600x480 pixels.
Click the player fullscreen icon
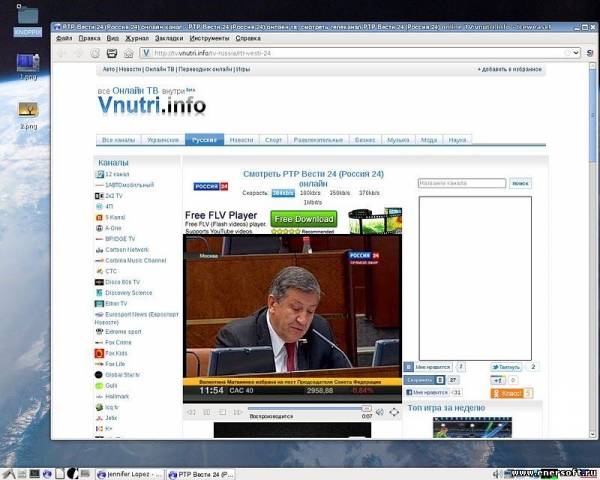click(394, 412)
